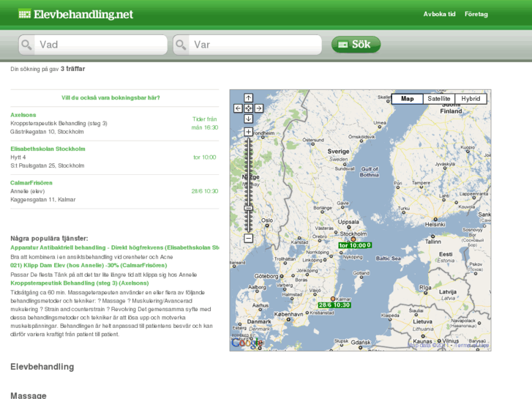
Task: Open Klipp Dam Elev service link
Action: [x=89, y=265]
